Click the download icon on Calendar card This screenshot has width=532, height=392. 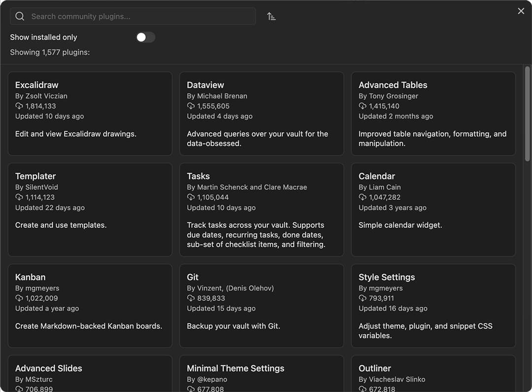[363, 197]
